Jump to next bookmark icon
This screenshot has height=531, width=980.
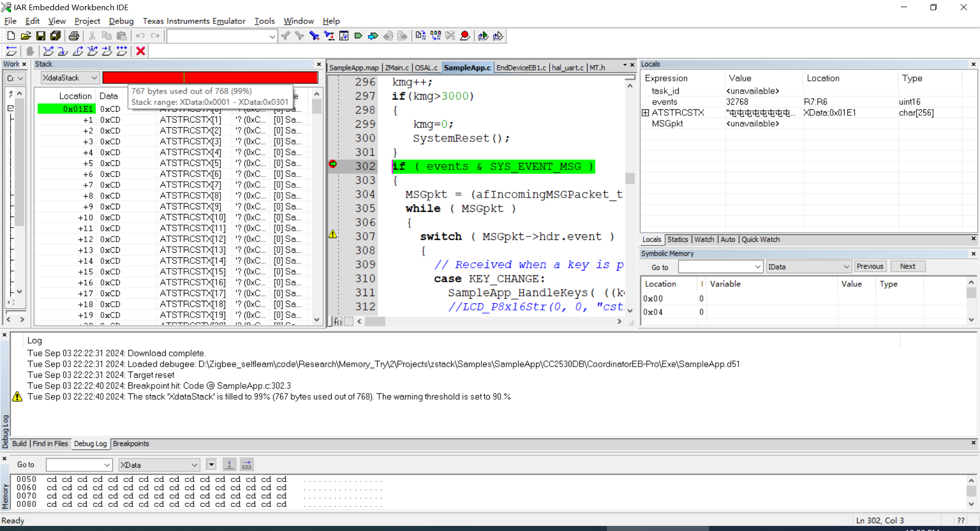[373, 36]
